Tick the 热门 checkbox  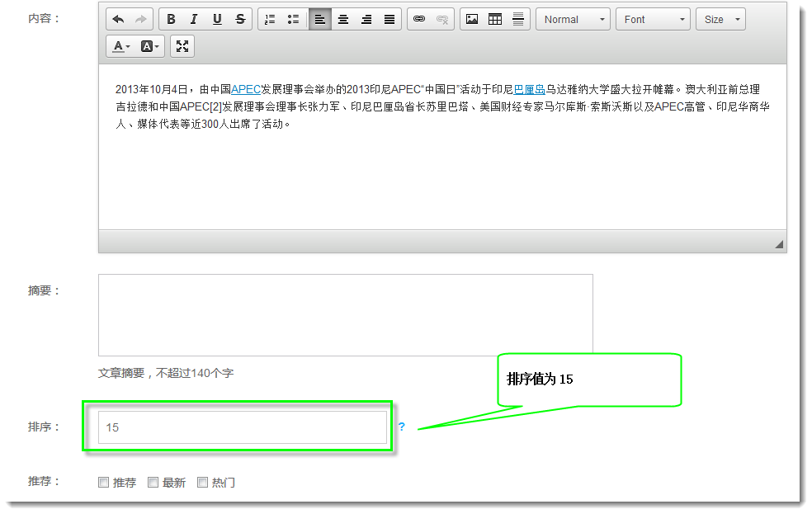[203, 483]
